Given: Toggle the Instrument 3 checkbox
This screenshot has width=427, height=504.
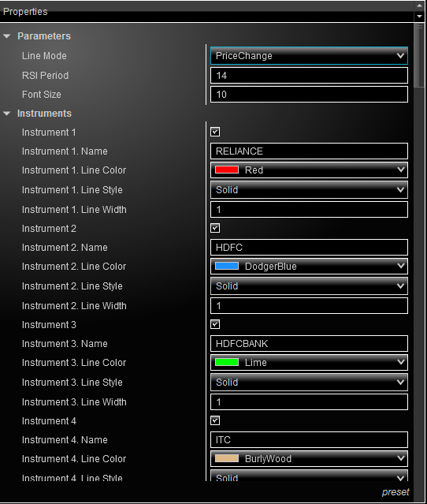Looking at the screenshot, I should coord(215,324).
